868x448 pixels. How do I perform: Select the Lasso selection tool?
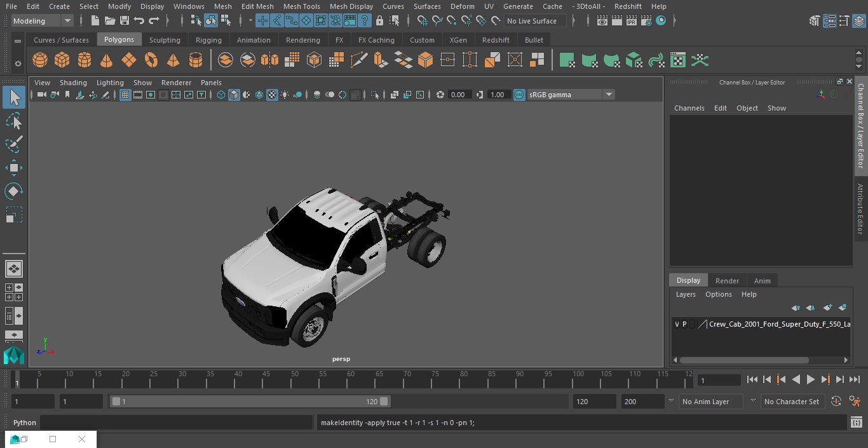pyautogui.click(x=13, y=121)
